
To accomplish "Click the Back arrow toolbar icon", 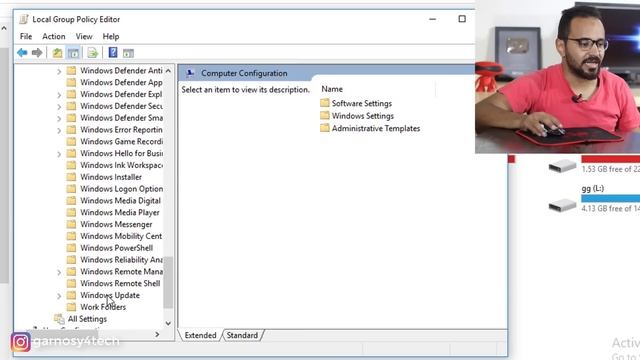I will click(22, 53).
